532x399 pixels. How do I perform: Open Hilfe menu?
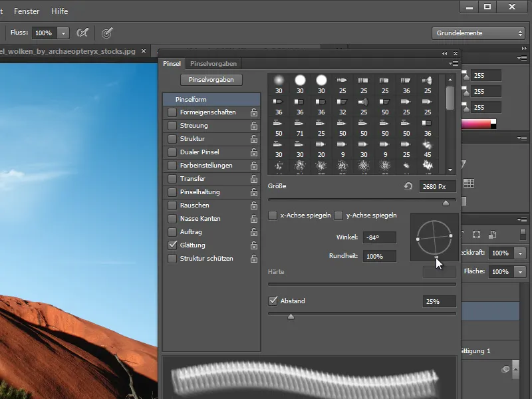[59, 11]
